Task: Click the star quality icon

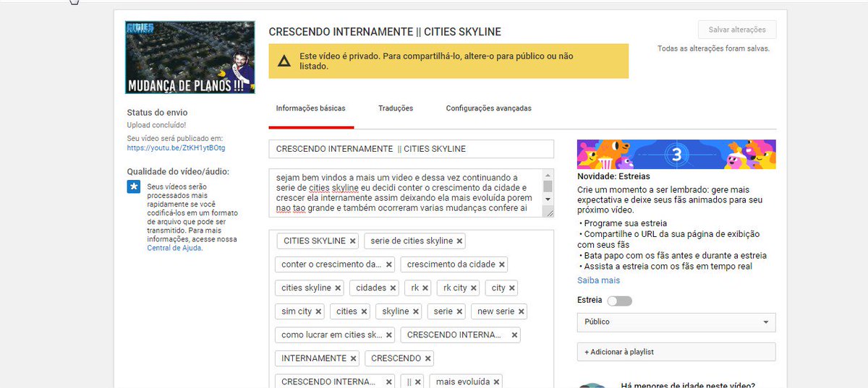Action: point(134,187)
